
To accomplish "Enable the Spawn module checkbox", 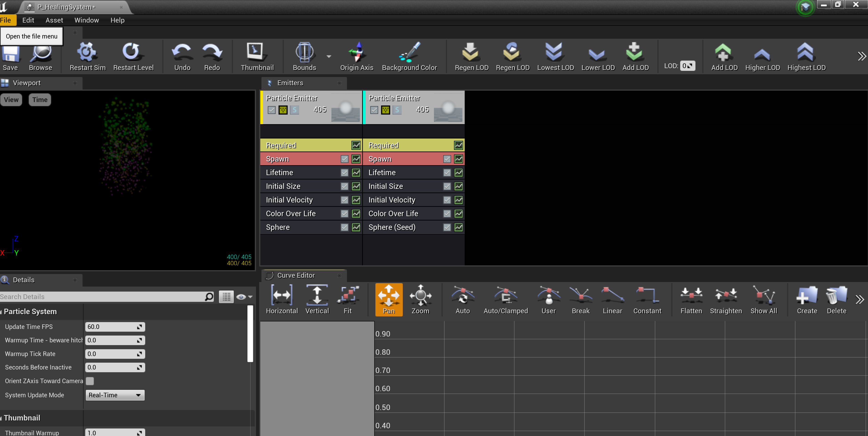I will tap(344, 159).
